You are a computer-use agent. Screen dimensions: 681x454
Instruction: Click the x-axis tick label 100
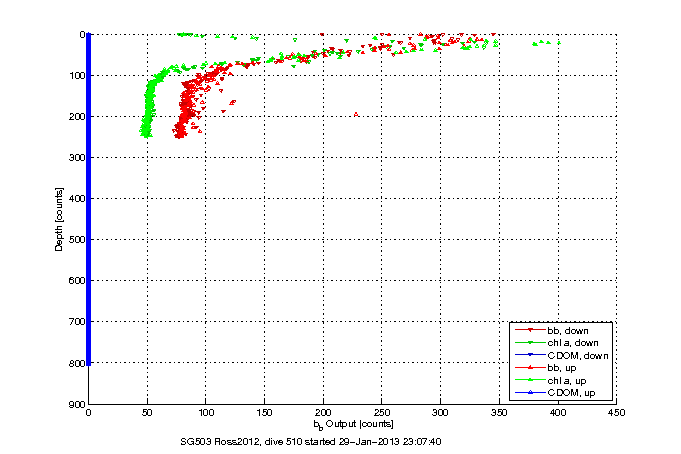point(206,413)
